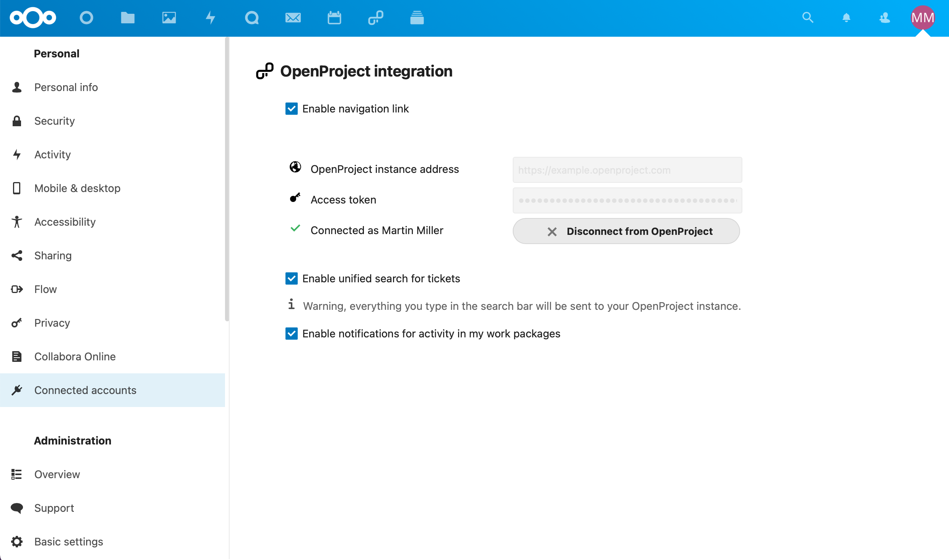Select the Photos gallery icon
Viewport: 949px width, 560px height.
168,18
